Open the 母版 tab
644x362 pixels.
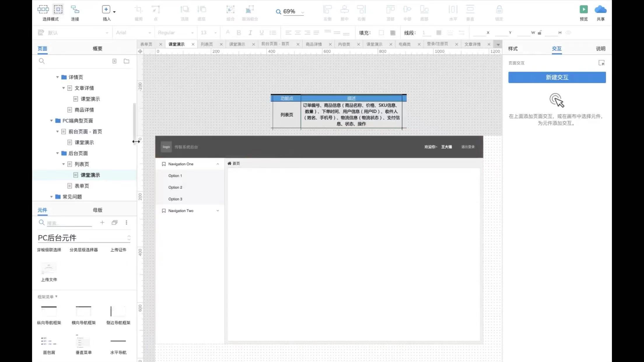(97, 210)
